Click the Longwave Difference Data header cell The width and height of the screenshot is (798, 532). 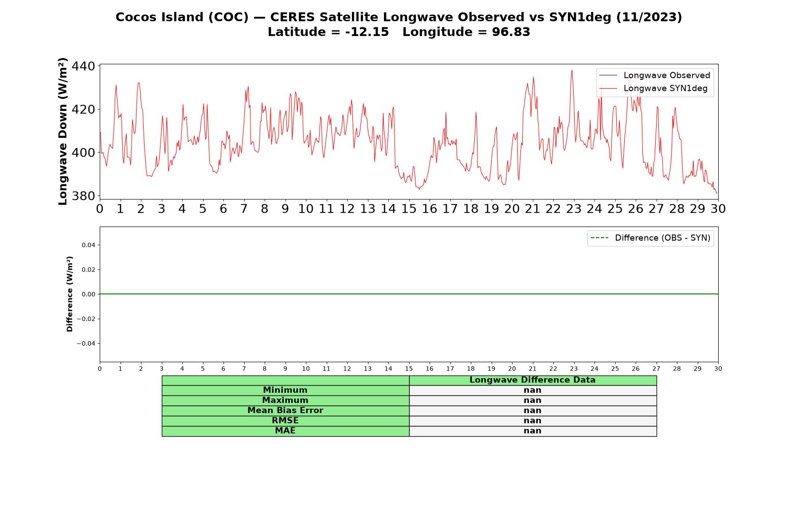532,380
